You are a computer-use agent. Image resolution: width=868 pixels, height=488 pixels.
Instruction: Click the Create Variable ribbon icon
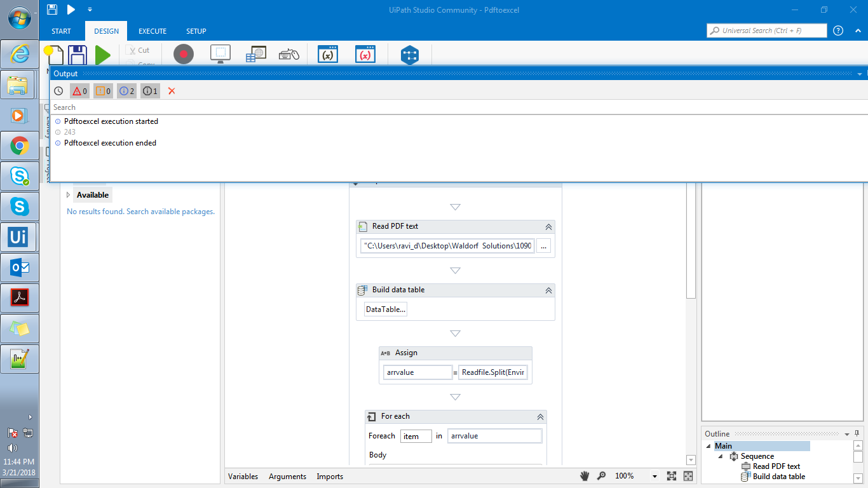(327, 55)
